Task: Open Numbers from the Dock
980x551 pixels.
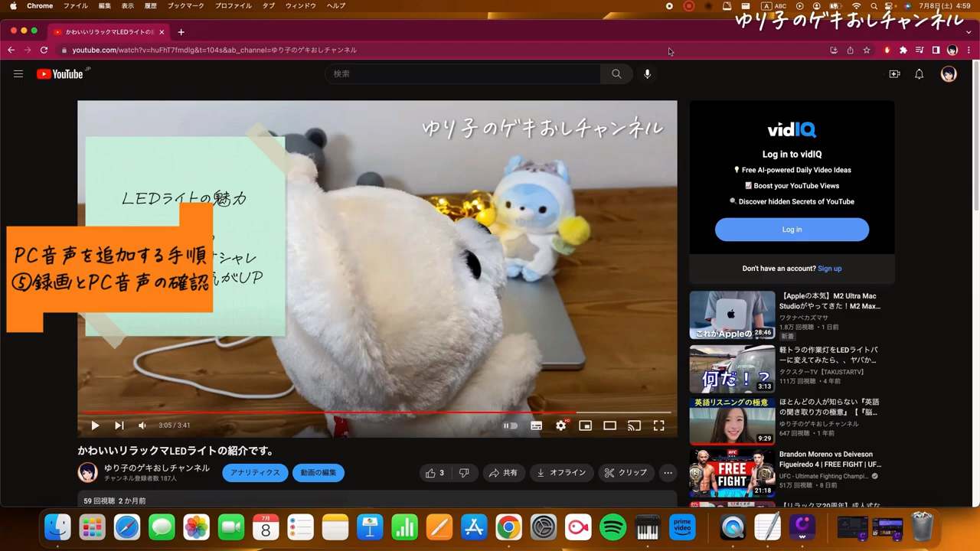Action: 405,527
